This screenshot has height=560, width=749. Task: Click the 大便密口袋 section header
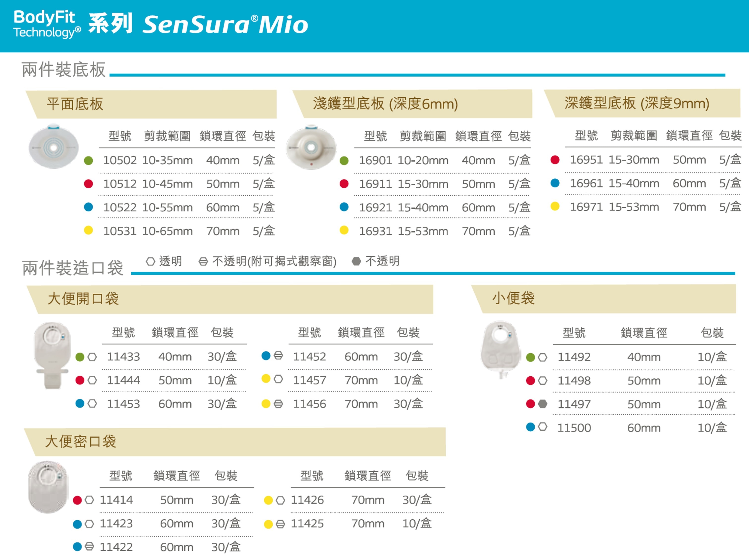pos(235,442)
